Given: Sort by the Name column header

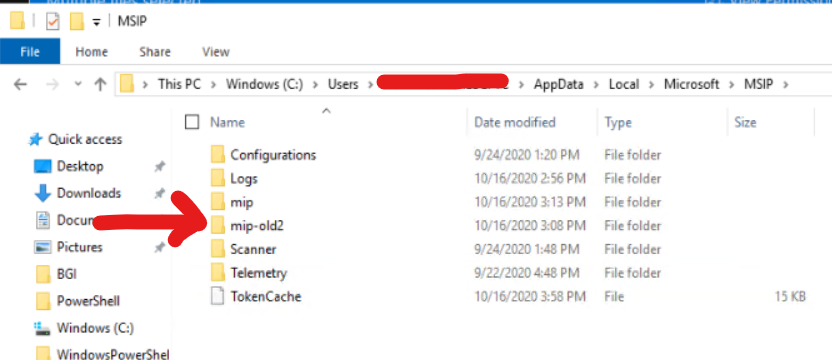Looking at the screenshot, I should pyautogui.click(x=227, y=123).
